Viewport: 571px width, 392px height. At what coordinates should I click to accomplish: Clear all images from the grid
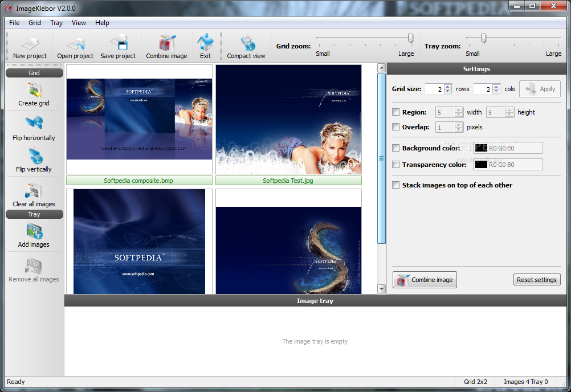click(34, 195)
